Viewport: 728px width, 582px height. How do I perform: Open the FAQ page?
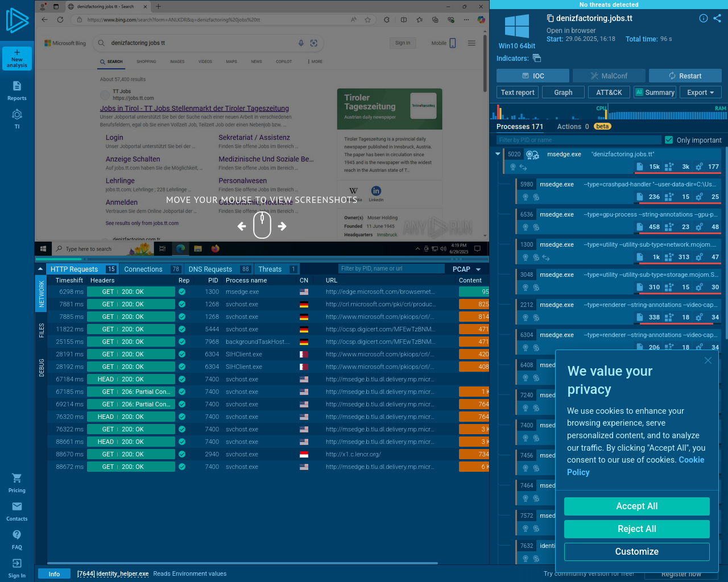click(17, 540)
